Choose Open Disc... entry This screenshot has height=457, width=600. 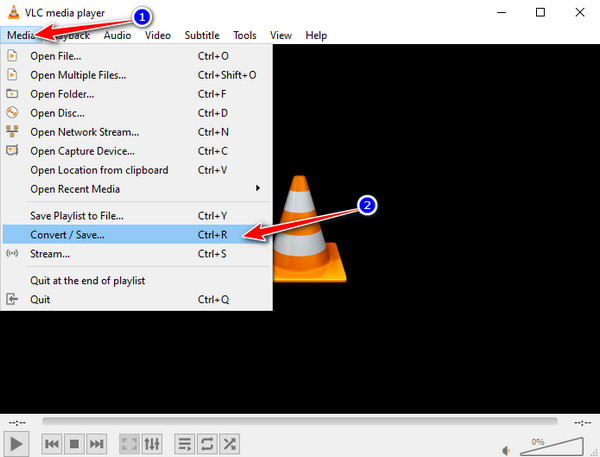pos(136,113)
